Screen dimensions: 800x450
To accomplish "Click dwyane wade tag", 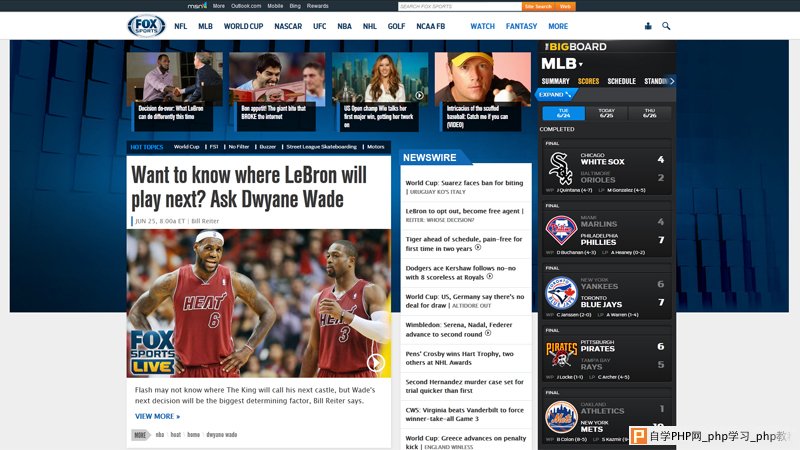I will coord(221,435).
